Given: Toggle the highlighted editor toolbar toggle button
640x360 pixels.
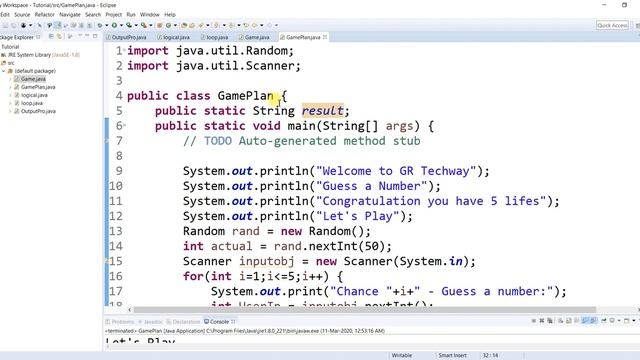Looking at the screenshot, I should (x=58, y=25).
